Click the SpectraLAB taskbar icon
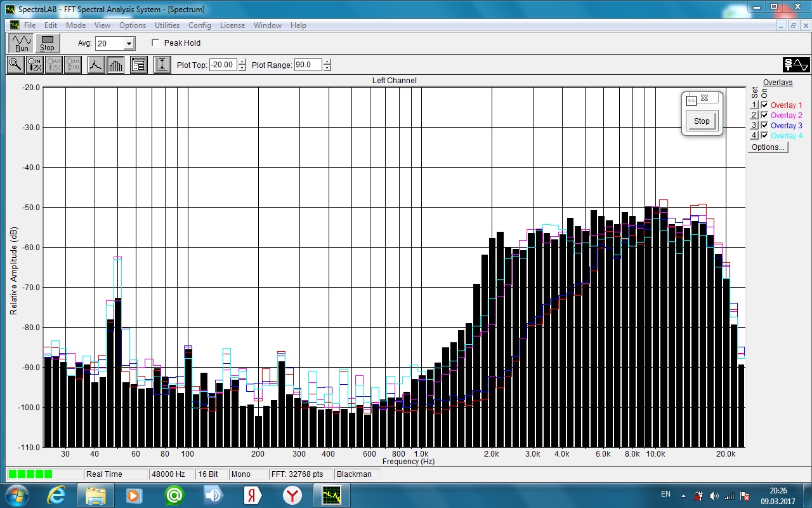 click(332, 495)
